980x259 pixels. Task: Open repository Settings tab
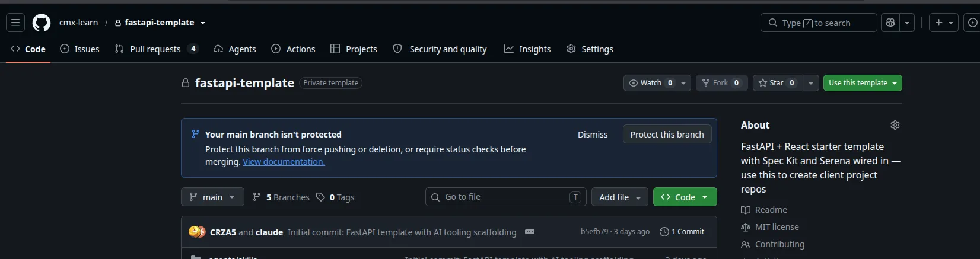tap(590, 49)
